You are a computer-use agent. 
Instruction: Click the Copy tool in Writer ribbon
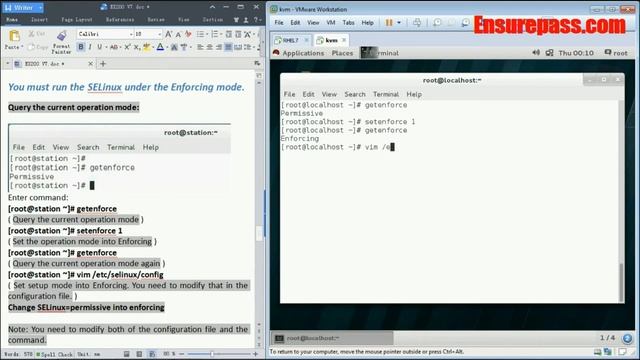tap(38, 47)
